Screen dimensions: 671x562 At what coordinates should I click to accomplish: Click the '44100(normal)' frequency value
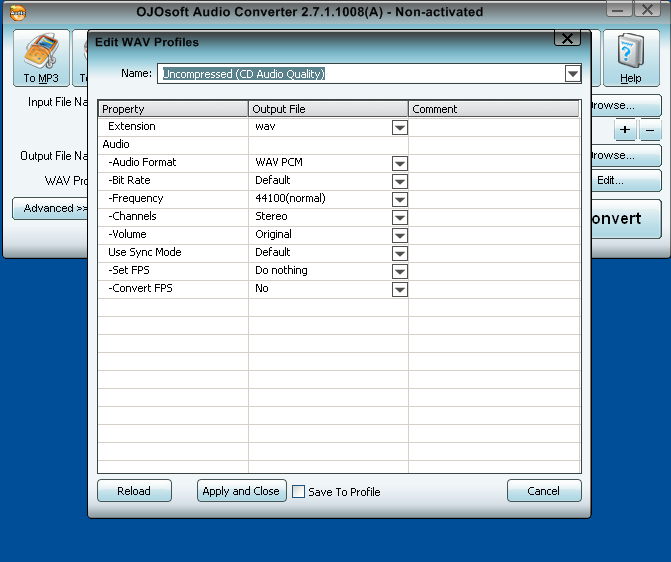290,199
